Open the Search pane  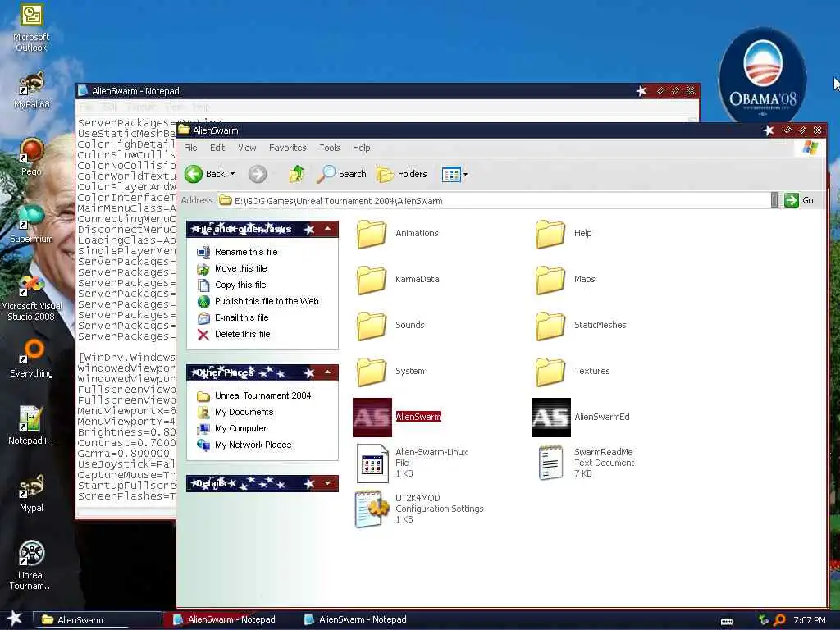pyautogui.click(x=342, y=174)
